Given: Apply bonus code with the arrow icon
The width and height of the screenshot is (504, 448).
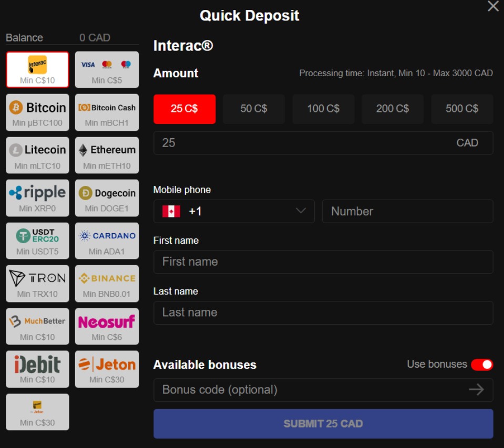Looking at the screenshot, I should (x=476, y=390).
